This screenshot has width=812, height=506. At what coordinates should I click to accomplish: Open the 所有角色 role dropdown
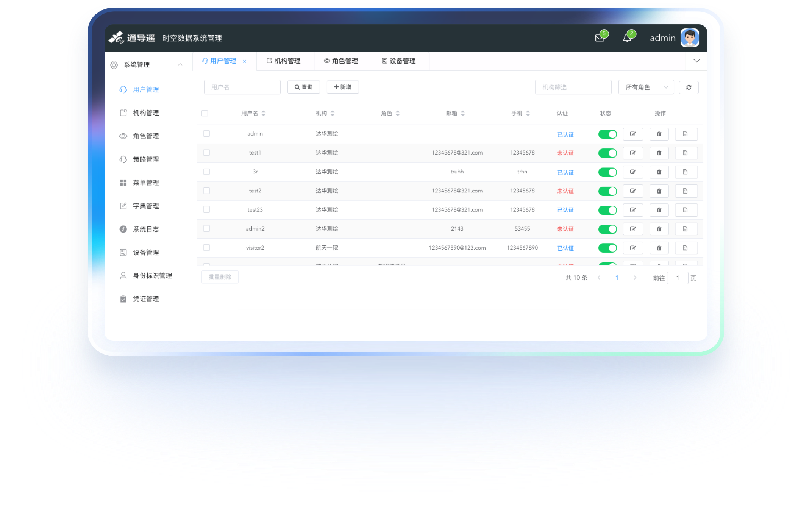(x=646, y=87)
